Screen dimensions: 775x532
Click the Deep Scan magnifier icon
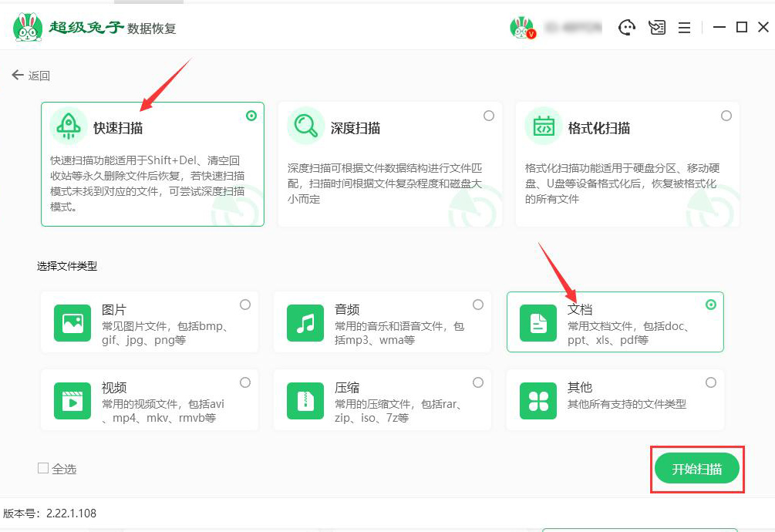click(306, 126)
